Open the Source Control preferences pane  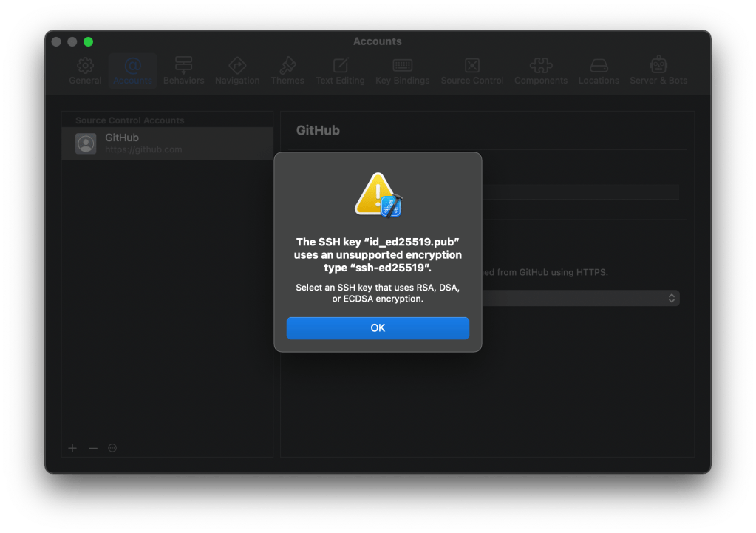click(x=472, y=71)
